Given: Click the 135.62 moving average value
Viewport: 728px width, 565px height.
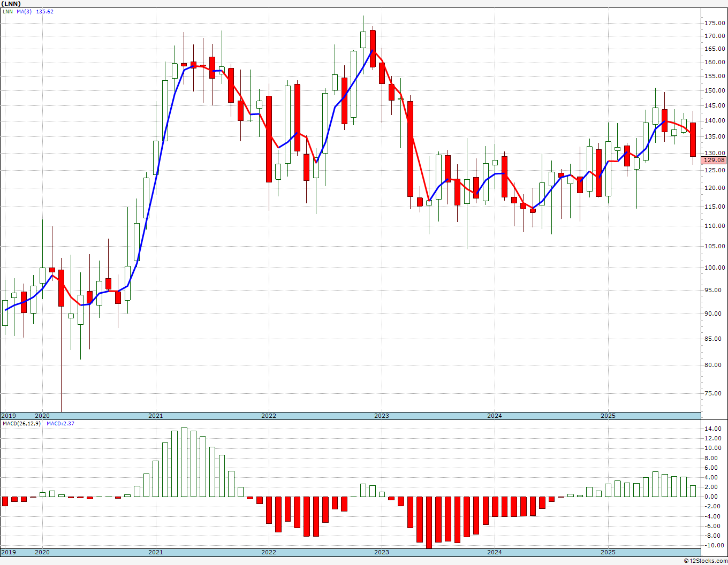Looking at the screenshot, I should pos(44,12).
